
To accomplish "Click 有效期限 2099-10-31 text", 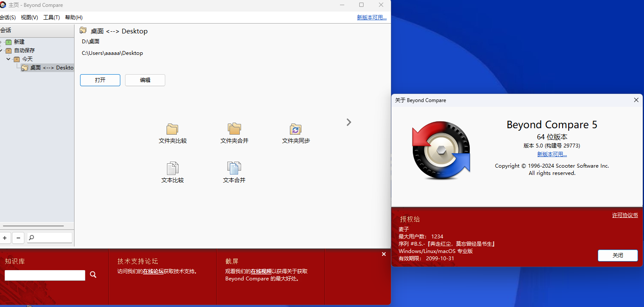I will [426, 259].
